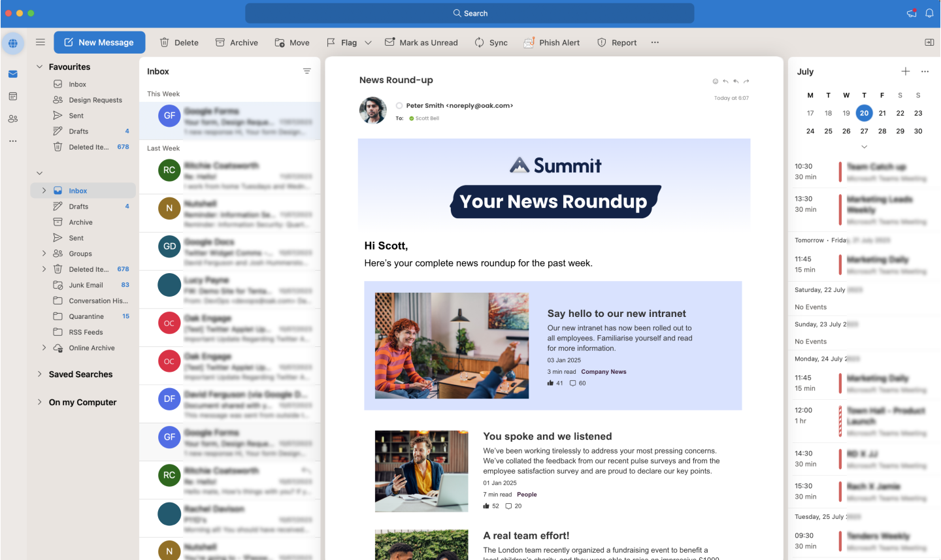Screen dimensions: 941x560
Task: Create a new event with the plus button
Action: (906, 71)
